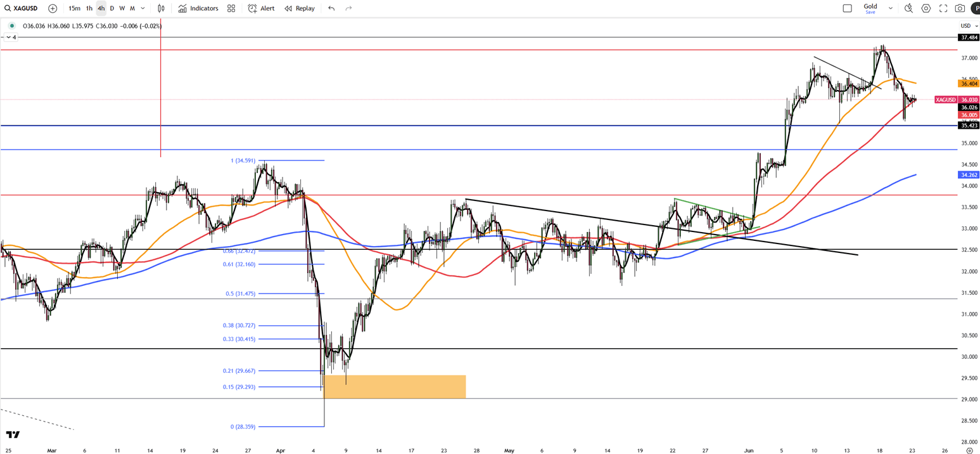Screen dimensions: 980x454
Task: Open the Indicators dialog
Action: click(198, 8)
